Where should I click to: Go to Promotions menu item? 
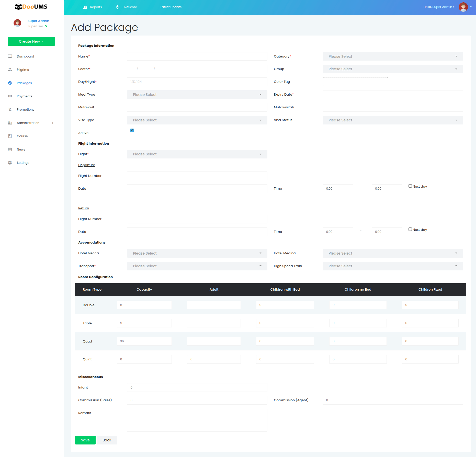tap(26, 110)
